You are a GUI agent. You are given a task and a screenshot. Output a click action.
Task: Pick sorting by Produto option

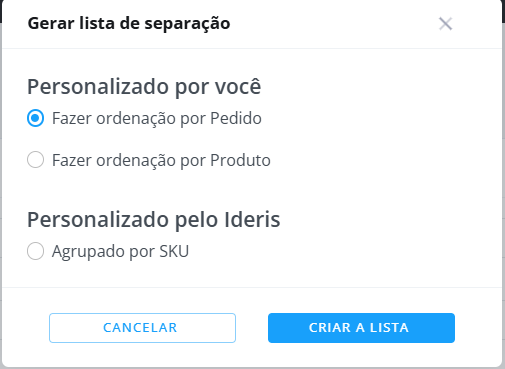(35, 160)
